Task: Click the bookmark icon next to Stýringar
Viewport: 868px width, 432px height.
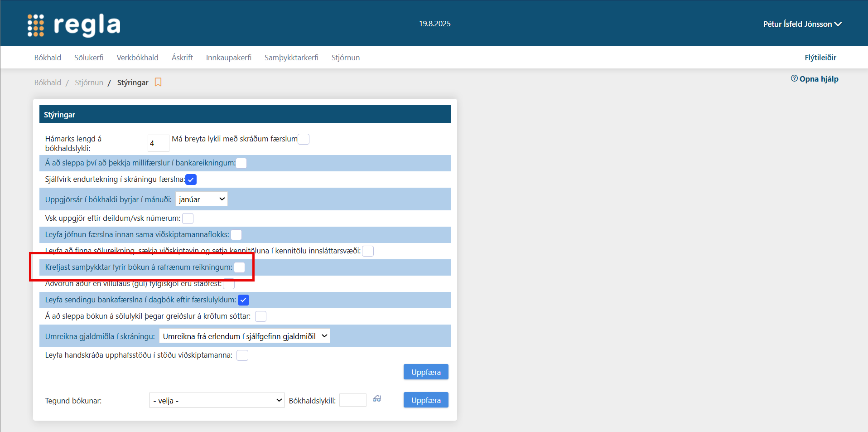Action: tap(158, 82)
